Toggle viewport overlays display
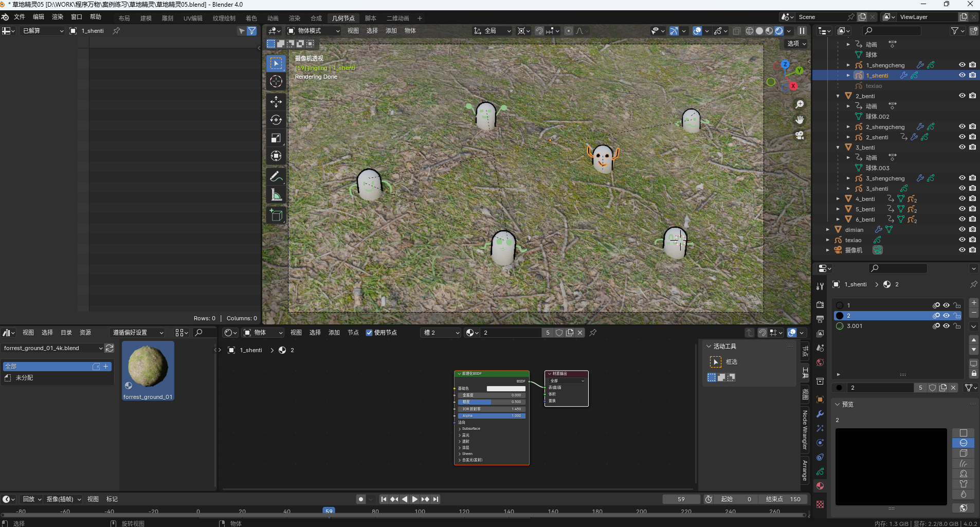 (697, 31)
